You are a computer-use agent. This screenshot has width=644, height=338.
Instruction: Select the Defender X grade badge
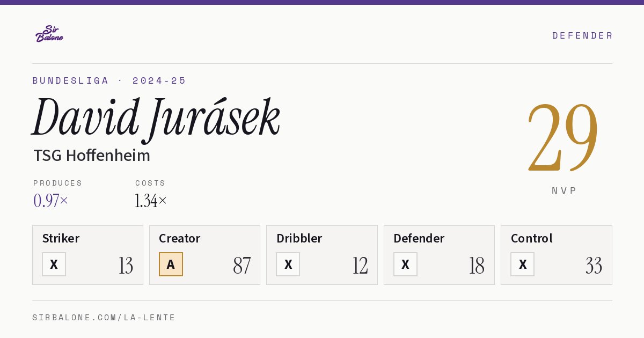[405, 264]
